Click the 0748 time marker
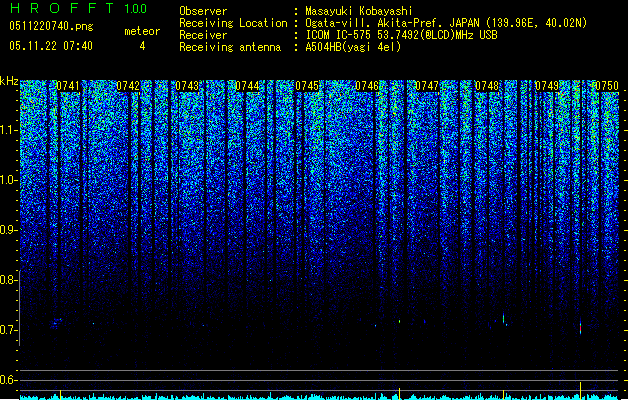Screen dimensions: 629x400 (x=487, y=86)
